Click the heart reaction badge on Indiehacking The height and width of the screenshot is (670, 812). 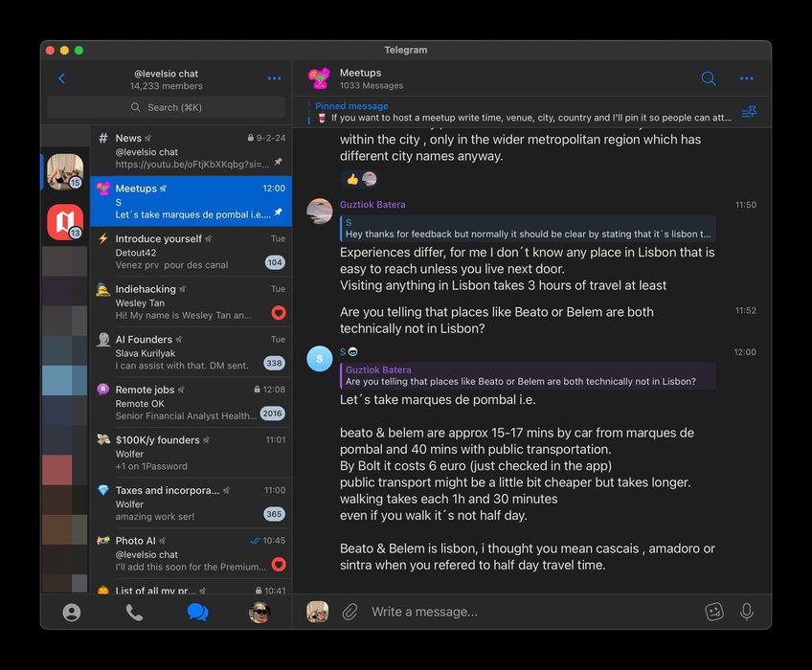[x=278, y=313]
